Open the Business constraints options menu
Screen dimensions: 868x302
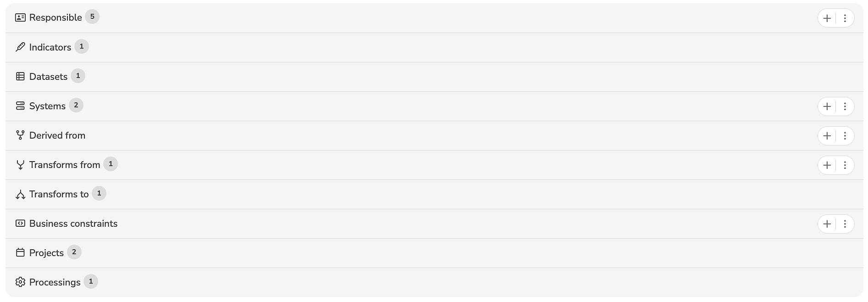[x=845, y=224]
